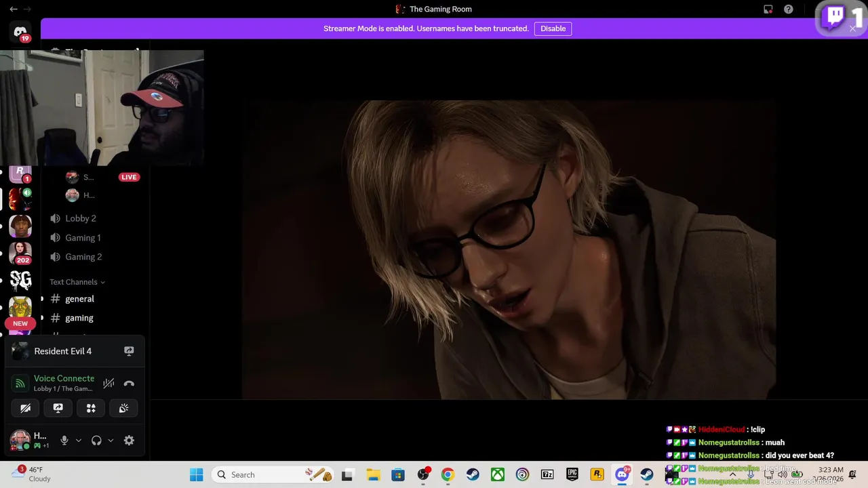Click your user avatar in user panel
Screen dimensions: 868x488
tap(20, 440)
